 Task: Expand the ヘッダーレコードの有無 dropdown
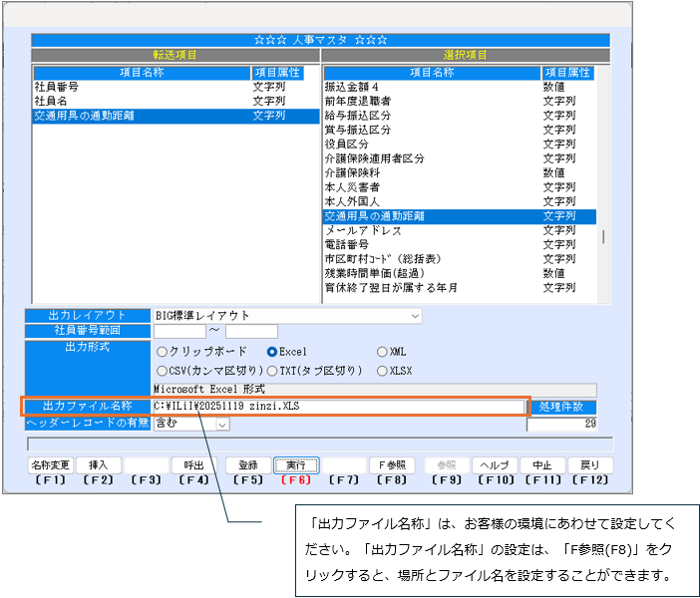[x=222, y=424]
